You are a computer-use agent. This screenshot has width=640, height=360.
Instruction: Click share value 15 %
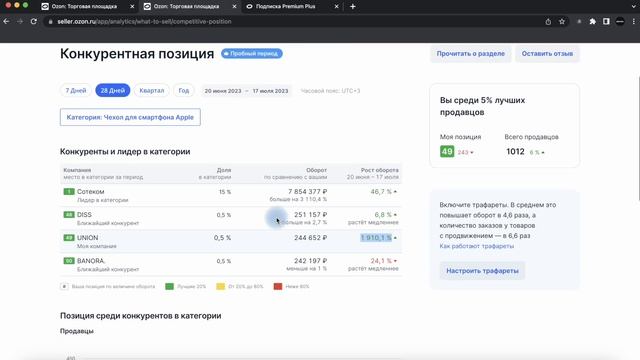click(x=225, y=192)
